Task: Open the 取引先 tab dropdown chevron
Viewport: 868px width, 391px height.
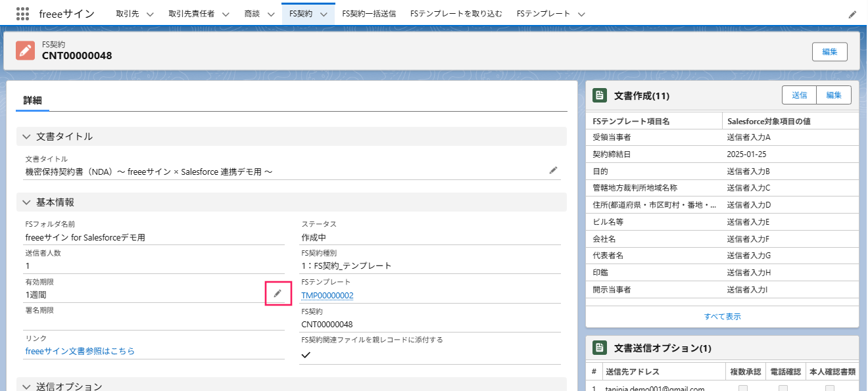Action: point(149,14)
